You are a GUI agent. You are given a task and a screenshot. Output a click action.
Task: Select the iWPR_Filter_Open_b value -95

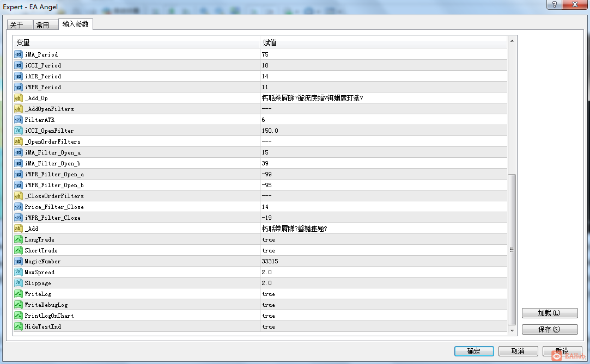[x=267, y=185]
